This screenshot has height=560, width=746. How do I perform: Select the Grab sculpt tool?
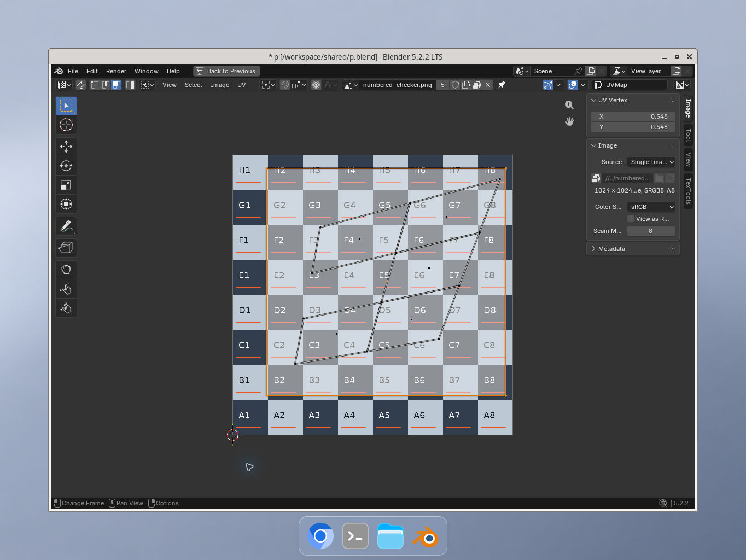[x=66, y=270]
